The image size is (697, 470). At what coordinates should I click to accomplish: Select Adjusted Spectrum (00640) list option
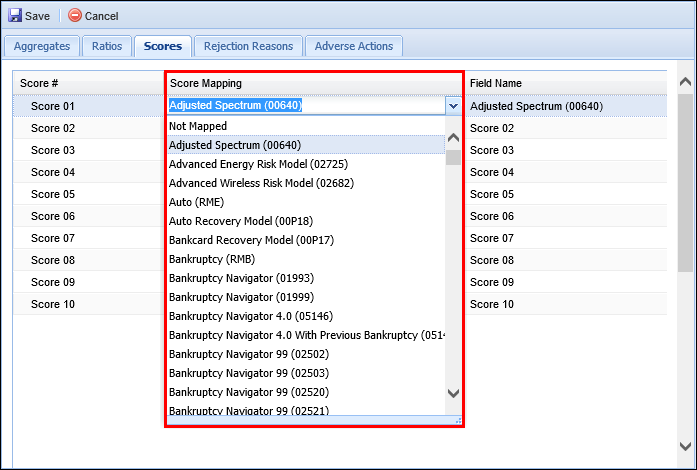tap(306, 145)
